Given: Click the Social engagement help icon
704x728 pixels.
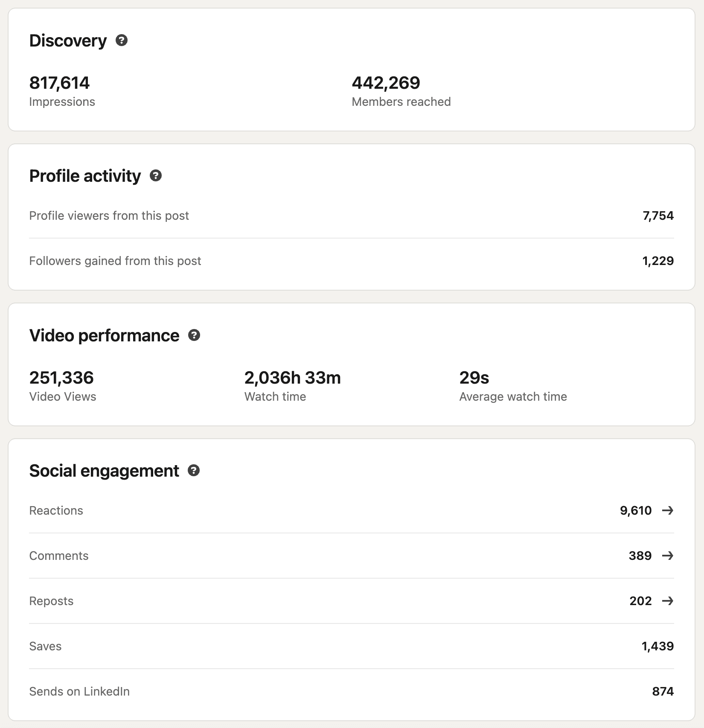Looking at the screenshot, I should tap(194, 470).
